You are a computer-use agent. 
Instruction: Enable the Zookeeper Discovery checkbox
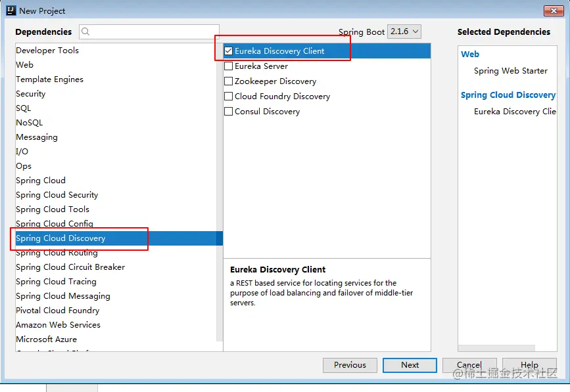point(228,81)
